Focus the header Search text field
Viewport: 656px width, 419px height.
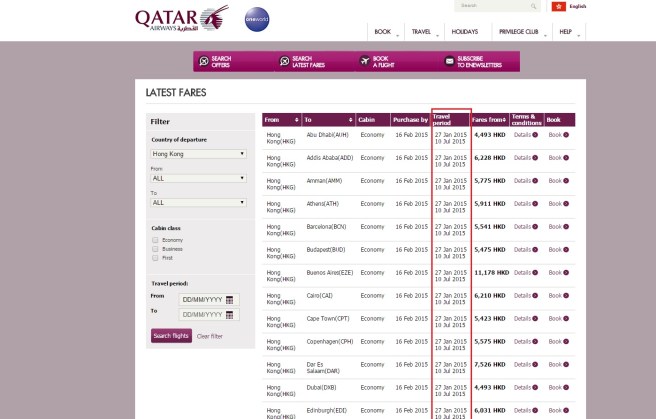pyautogui.click(x=497, y=6)
